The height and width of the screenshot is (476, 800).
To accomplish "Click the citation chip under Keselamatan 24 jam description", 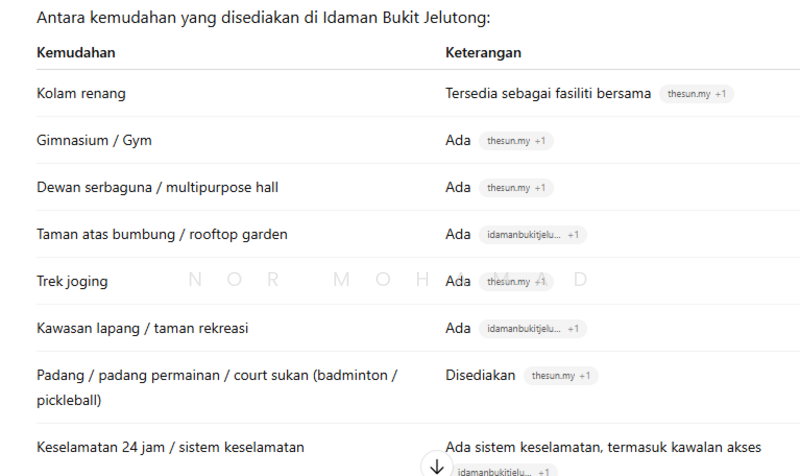I will point(502,470).
